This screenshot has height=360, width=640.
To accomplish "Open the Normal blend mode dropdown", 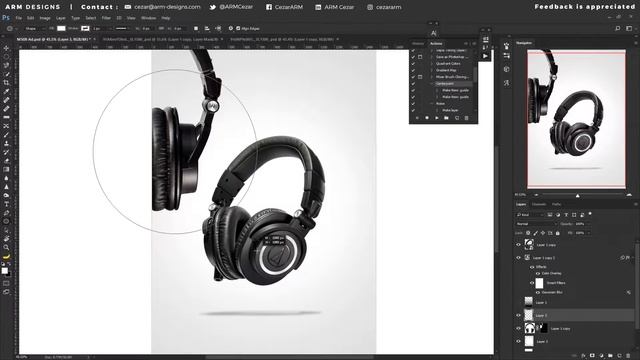I will 536,224.
